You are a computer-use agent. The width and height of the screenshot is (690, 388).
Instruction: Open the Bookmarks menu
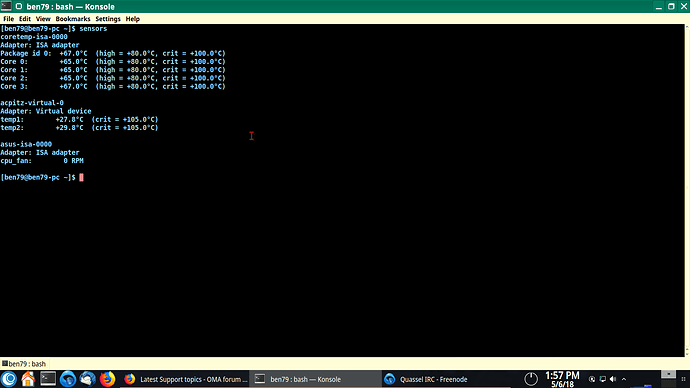(x=73, y=19)
